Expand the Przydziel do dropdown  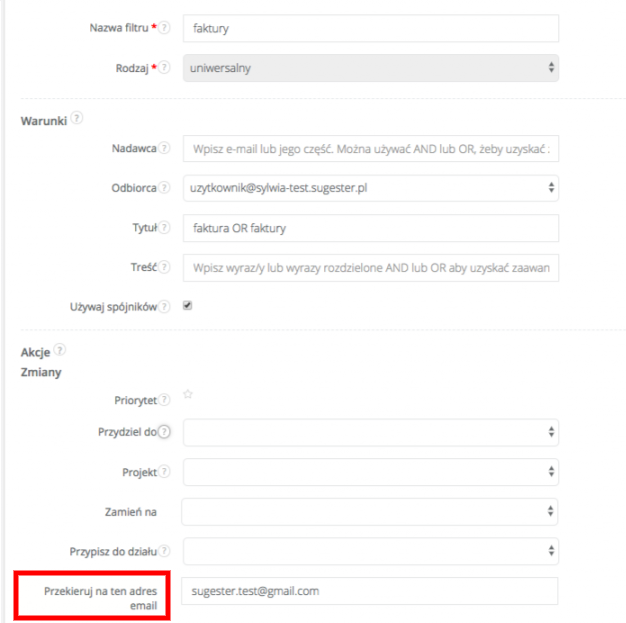pos(370,432)
